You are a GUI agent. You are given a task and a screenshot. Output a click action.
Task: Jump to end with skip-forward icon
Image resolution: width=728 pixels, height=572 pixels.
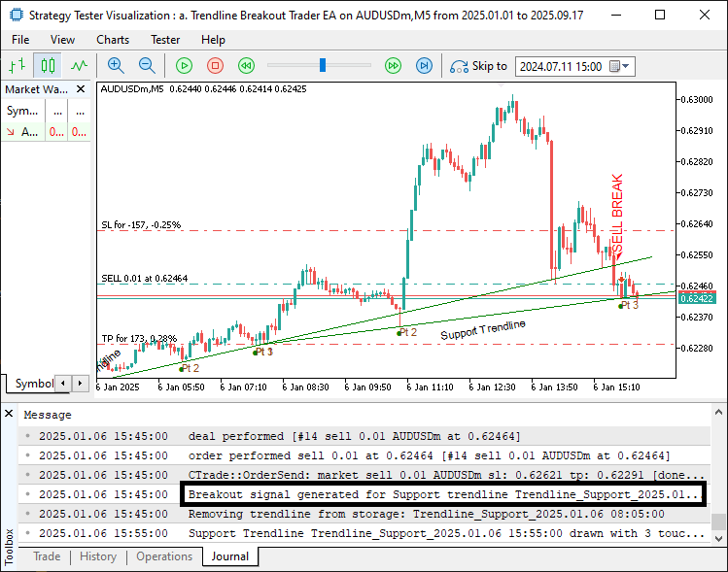click(x=424, y=66)
